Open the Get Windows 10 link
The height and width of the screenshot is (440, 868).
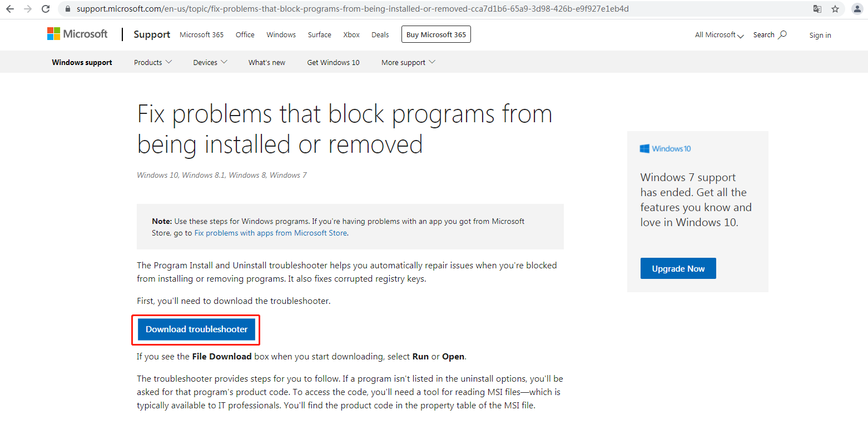pyautogui.click(x=334, y=62)
